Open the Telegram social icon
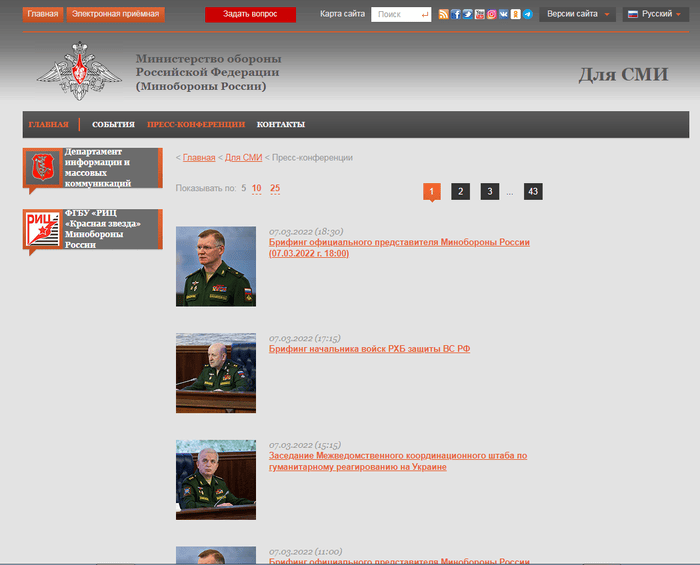Viewport: 700px width, 565px height. (x=528, y=14)
